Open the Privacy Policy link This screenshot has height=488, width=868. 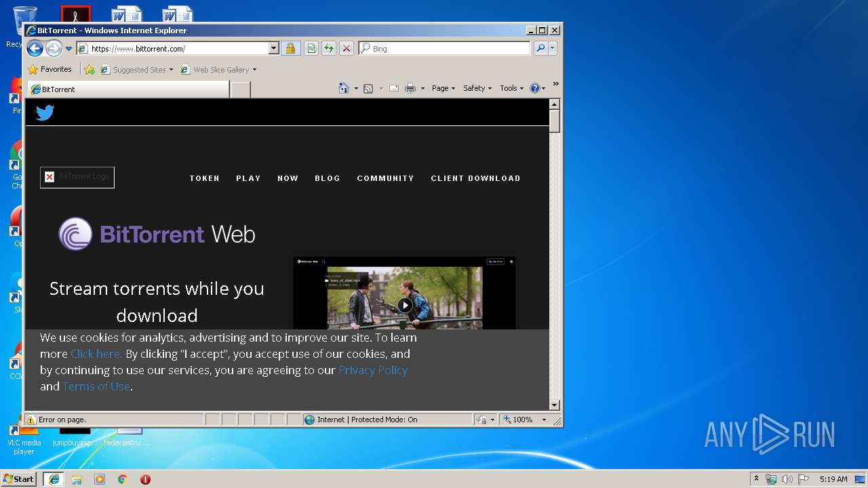point(373,370)
